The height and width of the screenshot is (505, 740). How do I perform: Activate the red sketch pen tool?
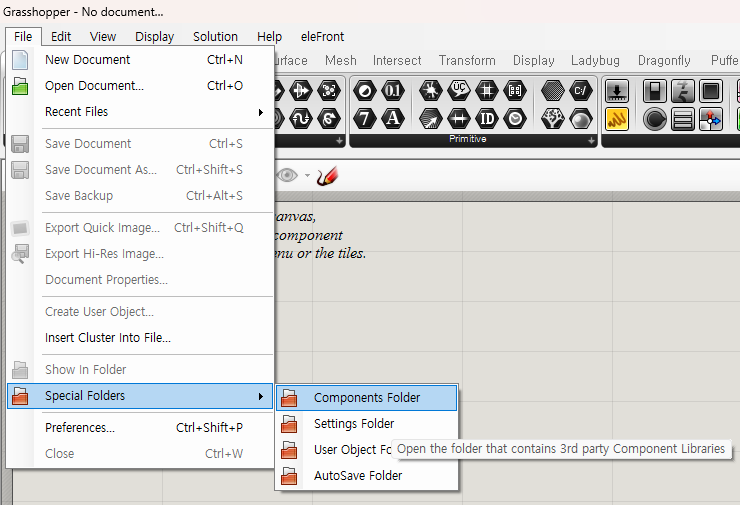pyautogui.click(x=327, y=176)
